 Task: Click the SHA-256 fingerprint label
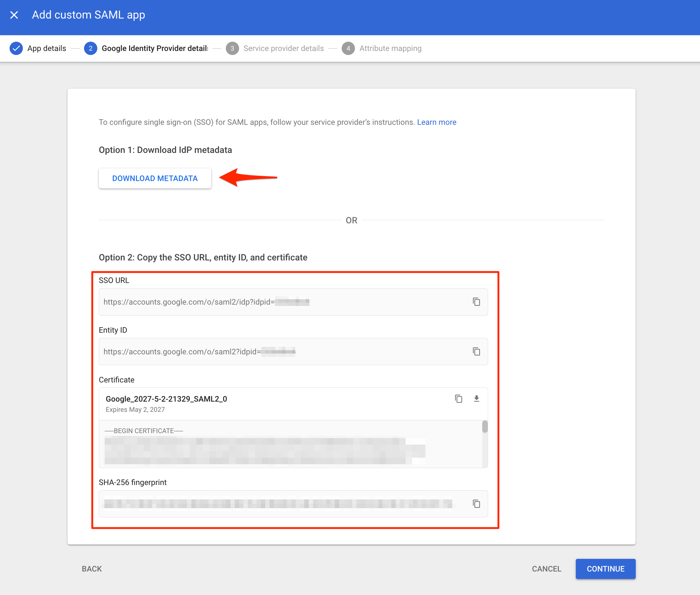tap(133, 482)
